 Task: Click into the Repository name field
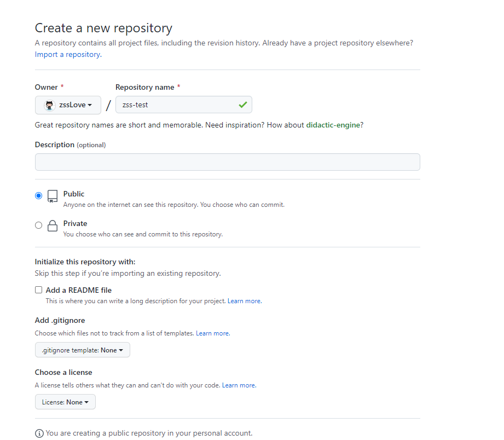[x=175, y=105]
